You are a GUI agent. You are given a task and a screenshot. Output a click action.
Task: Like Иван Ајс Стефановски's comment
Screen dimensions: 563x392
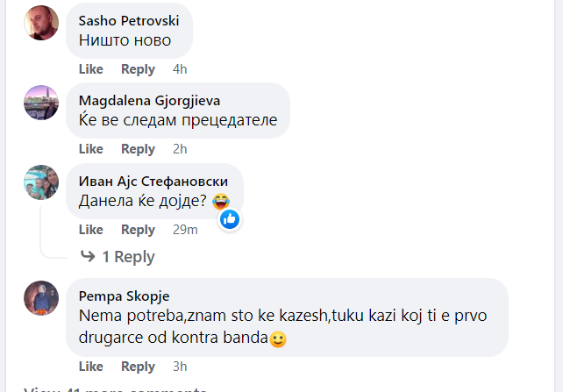pos(90,230)
